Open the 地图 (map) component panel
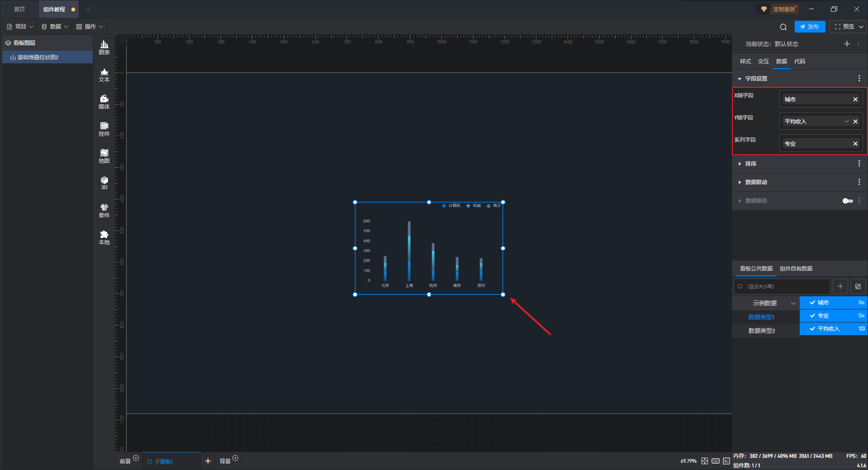868x470 pixels. coord(104,156)
